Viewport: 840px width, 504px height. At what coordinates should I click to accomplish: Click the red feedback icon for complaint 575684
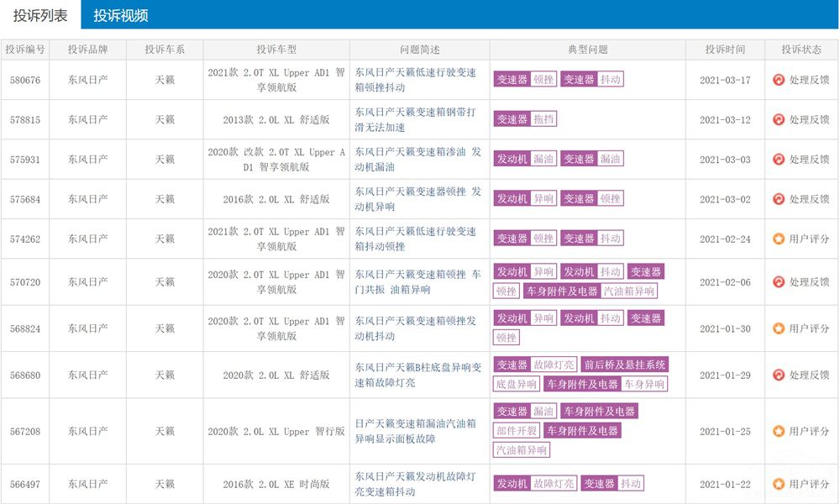click(779, 199)
